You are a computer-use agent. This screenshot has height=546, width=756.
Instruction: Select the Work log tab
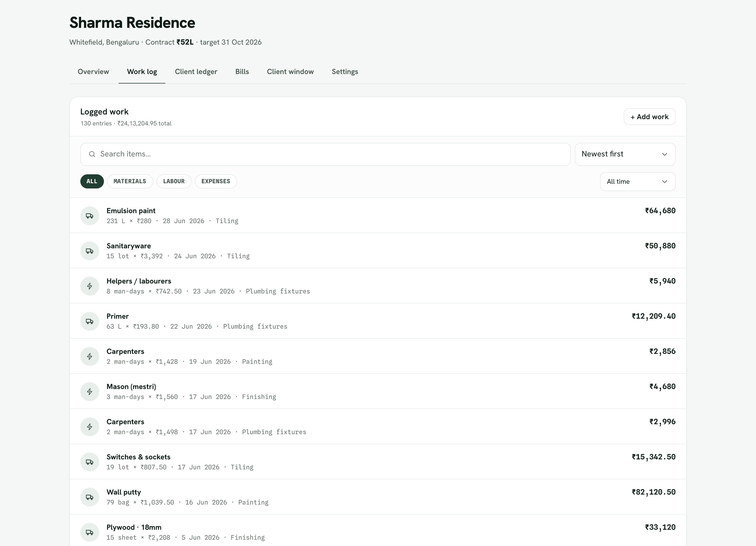(142, 72)
